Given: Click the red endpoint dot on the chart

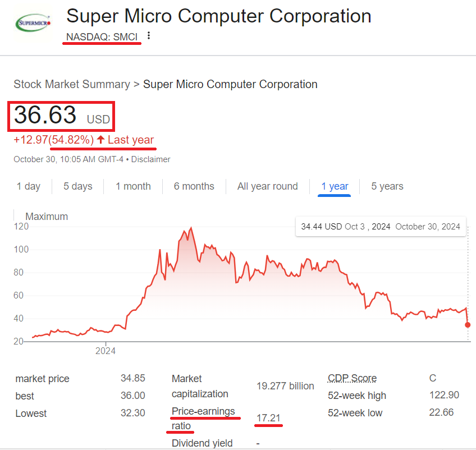Looking at the screenshot, I should click(467, 325).
